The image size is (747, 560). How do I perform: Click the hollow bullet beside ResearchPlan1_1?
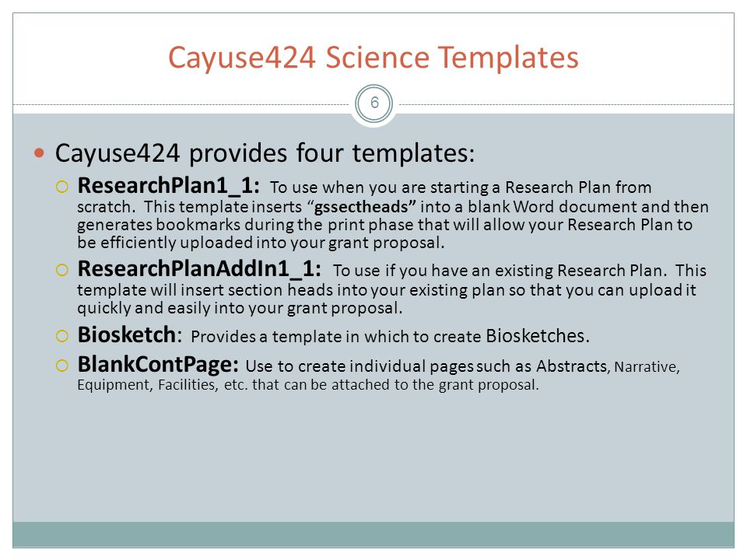coord(62,187)
